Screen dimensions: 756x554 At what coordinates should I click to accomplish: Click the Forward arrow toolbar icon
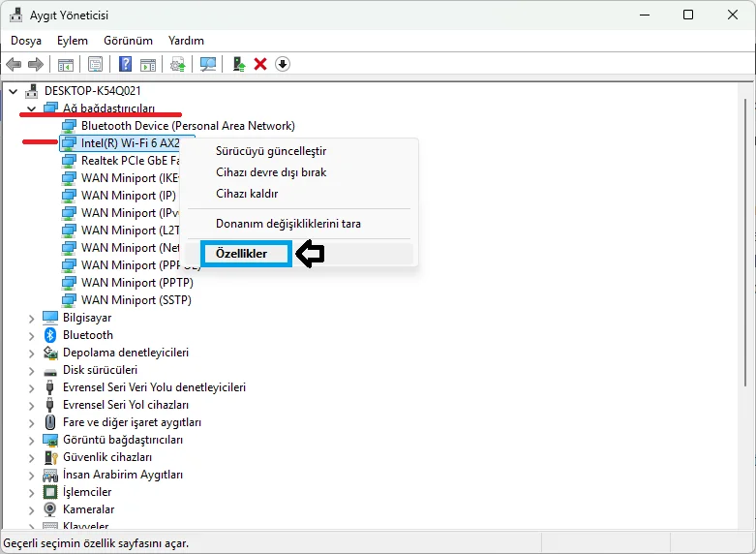36,64
